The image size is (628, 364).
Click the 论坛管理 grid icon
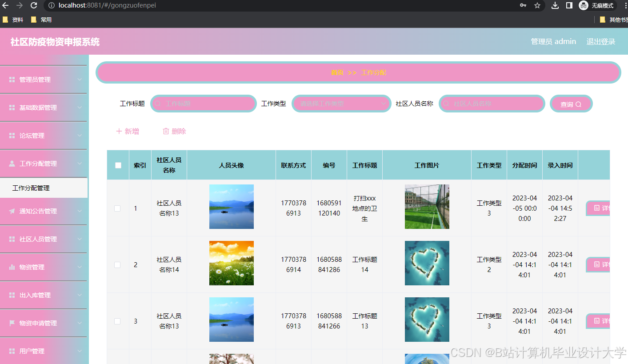point(12,136)
